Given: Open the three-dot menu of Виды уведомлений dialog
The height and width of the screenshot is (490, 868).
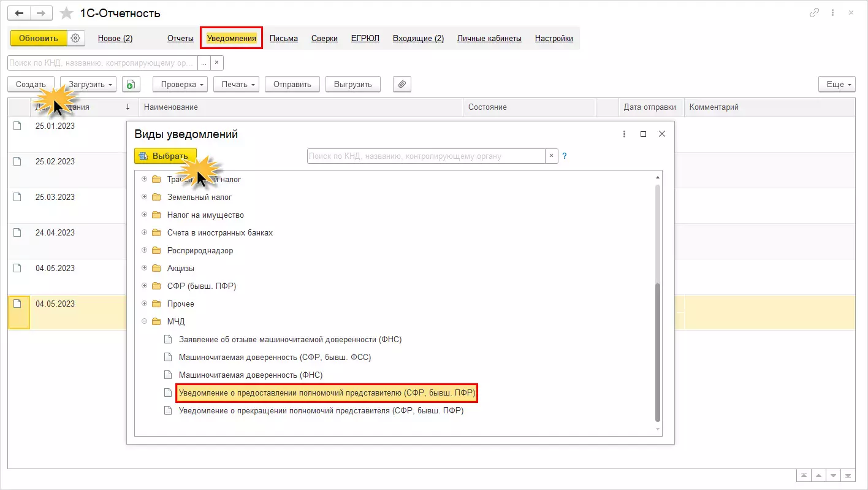Looking at the screenshot, I should 624,134.
